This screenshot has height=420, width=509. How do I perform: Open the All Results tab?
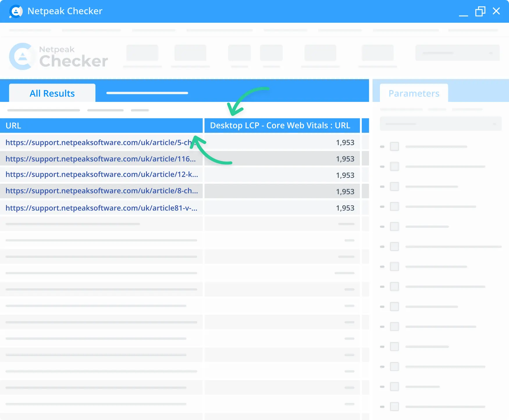coord(52,93)
